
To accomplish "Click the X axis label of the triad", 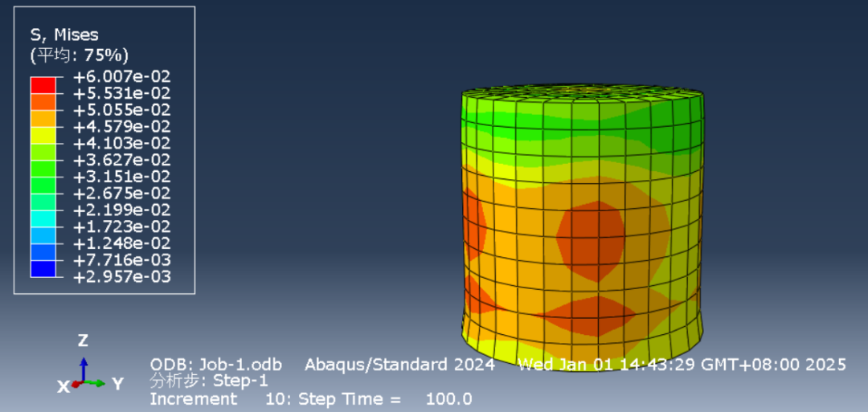I will point(63,386).
